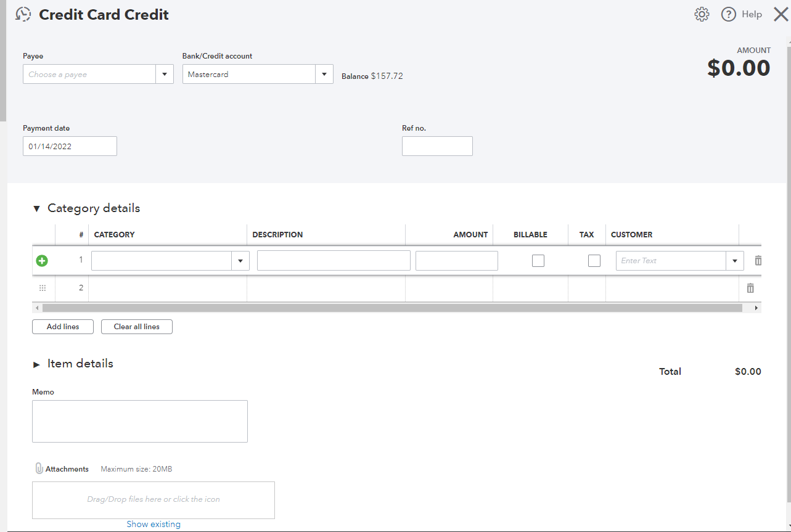Open Help using the question mark icon

pyautogui.click(x=728, y=14)
